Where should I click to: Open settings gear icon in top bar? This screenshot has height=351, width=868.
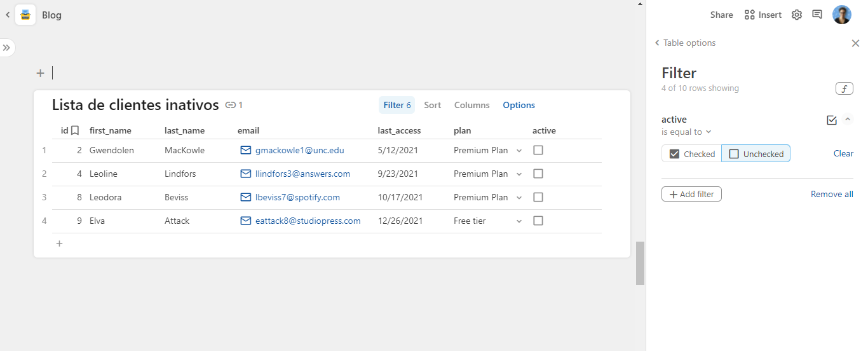pos(796,15)
